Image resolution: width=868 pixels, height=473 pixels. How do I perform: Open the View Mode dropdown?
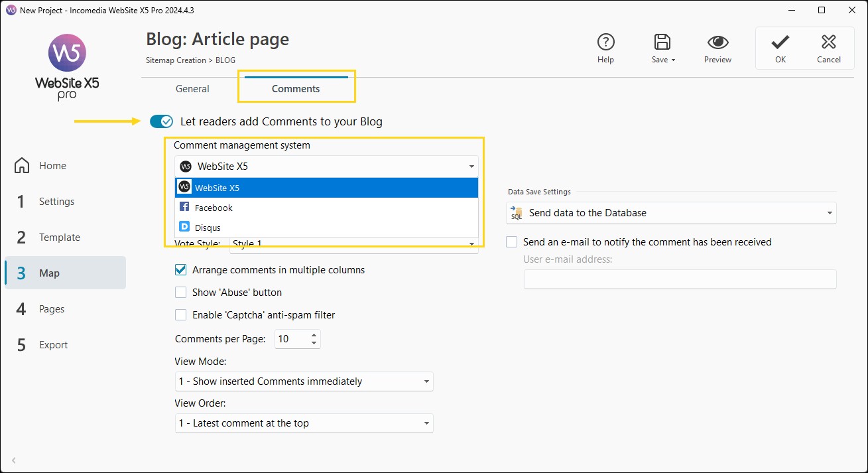tap(304, 381)
